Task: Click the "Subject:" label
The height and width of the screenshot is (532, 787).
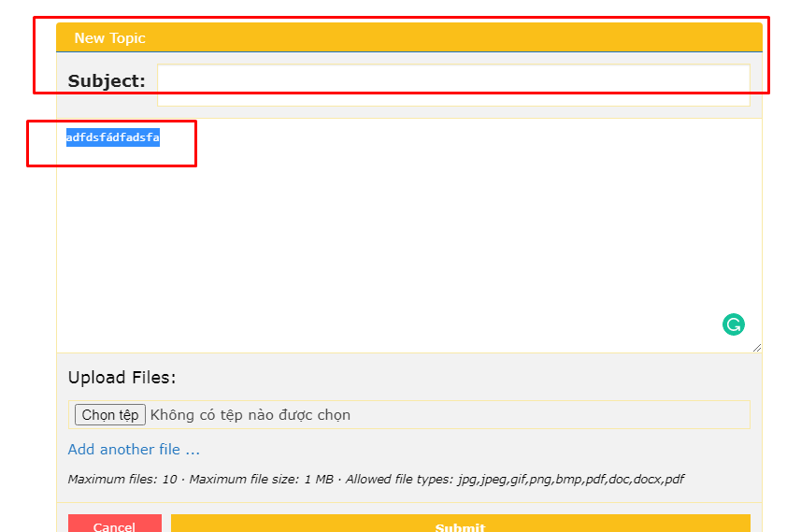Action: point(107,81)
